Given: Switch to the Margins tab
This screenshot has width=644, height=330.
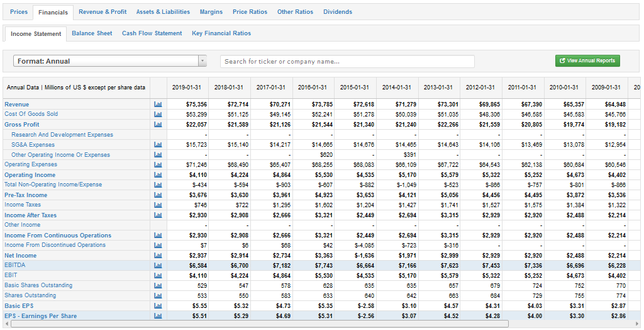Looking at the screenshot, I should (x=211, y=12).
